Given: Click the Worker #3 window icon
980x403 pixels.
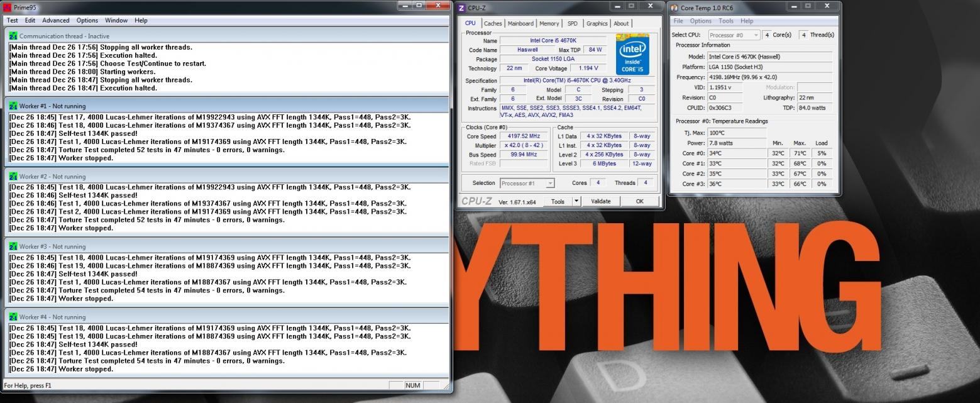Looking at the screenshot, I should (x=13, y=246).
